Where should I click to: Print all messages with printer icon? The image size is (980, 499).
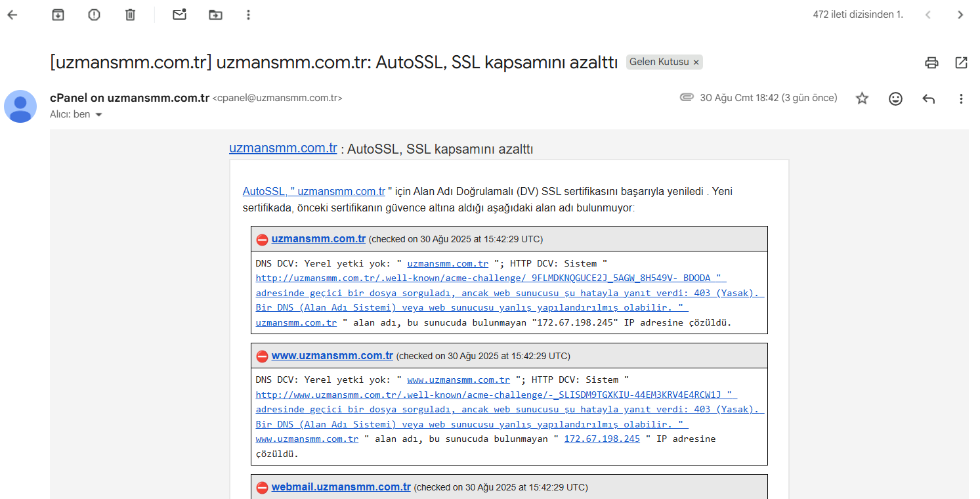(x=931, y=62)
